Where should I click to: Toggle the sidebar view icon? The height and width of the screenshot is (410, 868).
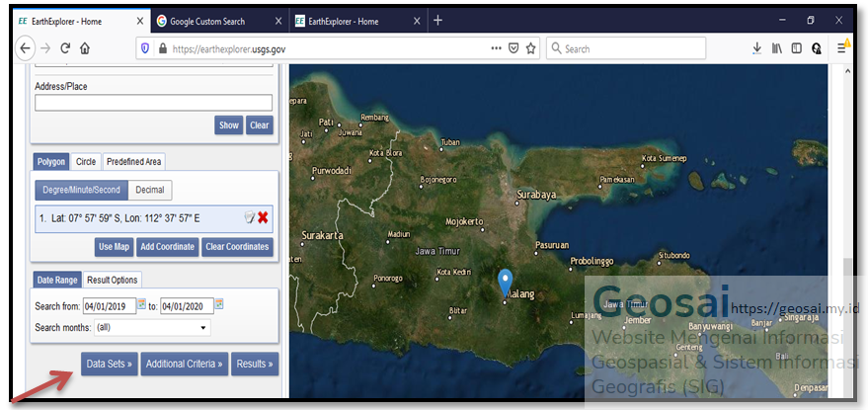pos(797,48)
